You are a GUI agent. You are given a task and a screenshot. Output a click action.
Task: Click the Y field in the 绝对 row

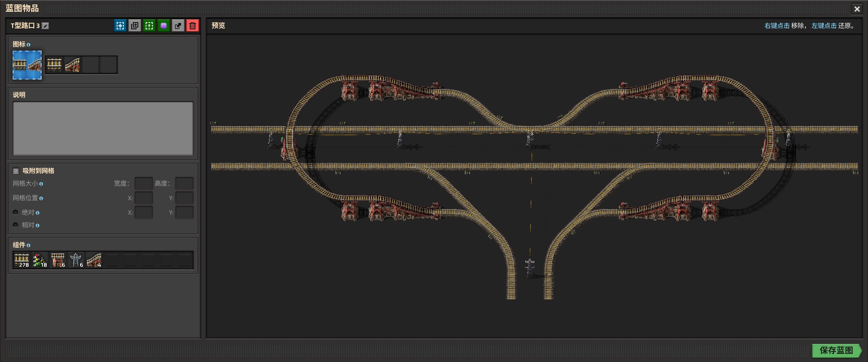184,212
